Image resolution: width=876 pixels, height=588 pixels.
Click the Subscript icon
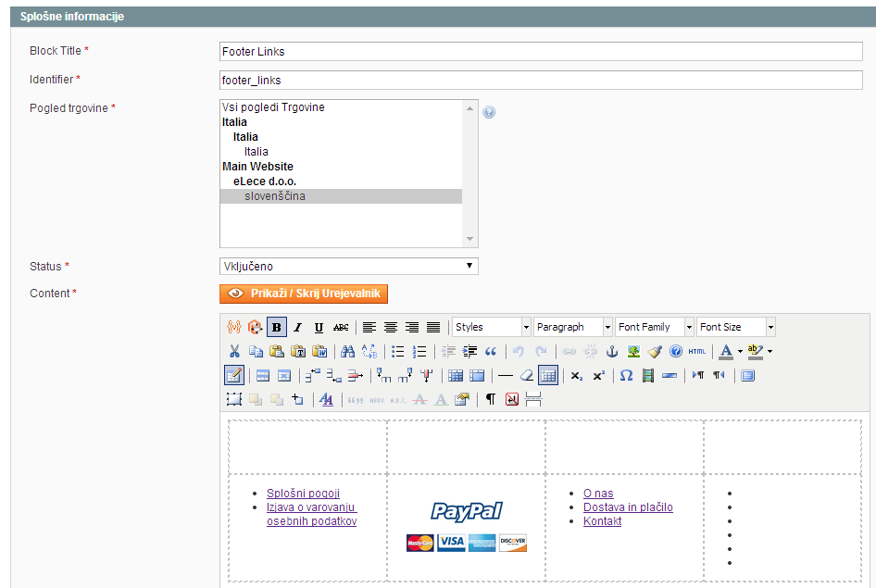point(577,375)
